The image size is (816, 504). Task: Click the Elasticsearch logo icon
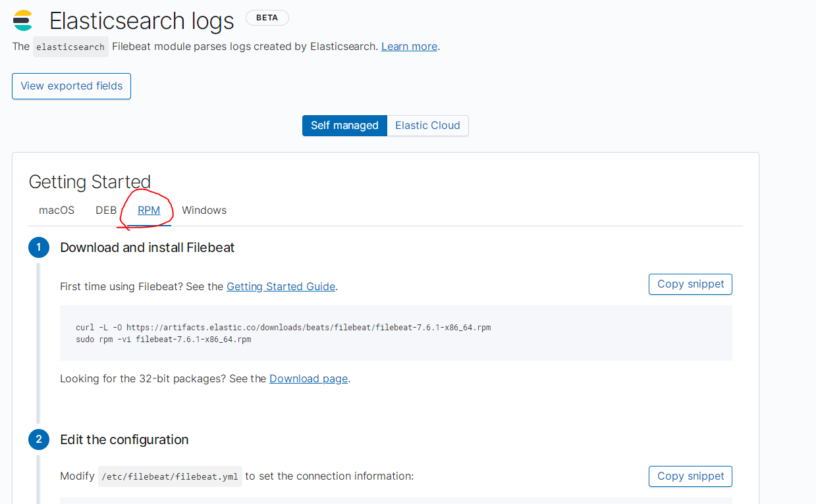22,20
